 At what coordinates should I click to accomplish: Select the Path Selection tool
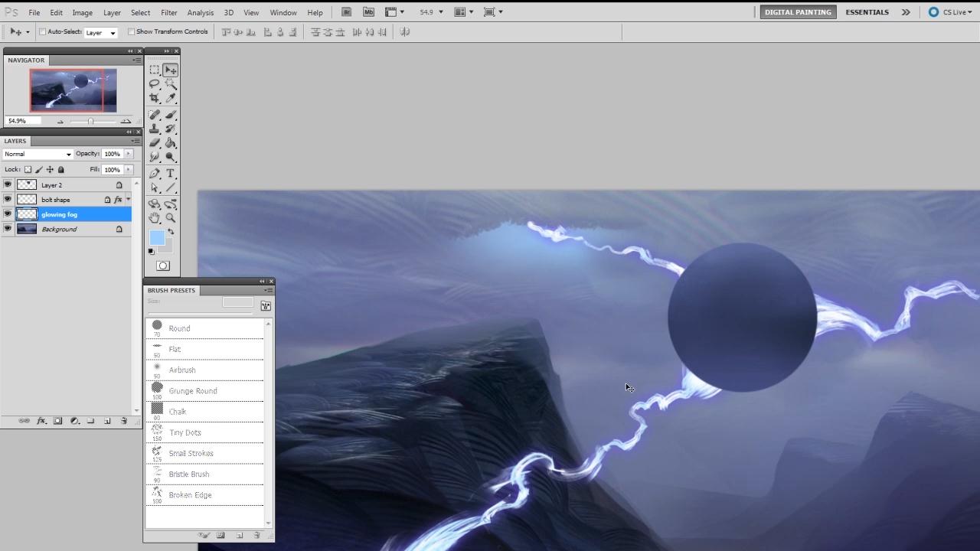(x=155, y=188)
